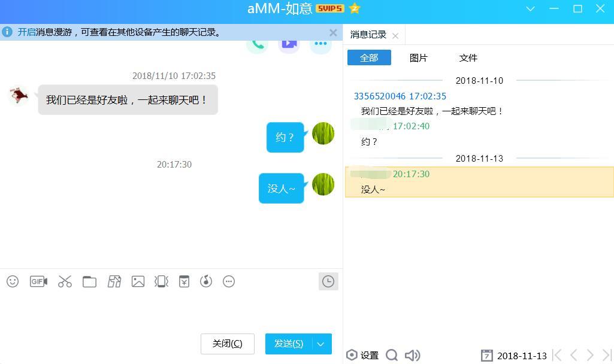614x364 pixels.
Task: Search message records with magnifier icon
Action: (392, 355)
